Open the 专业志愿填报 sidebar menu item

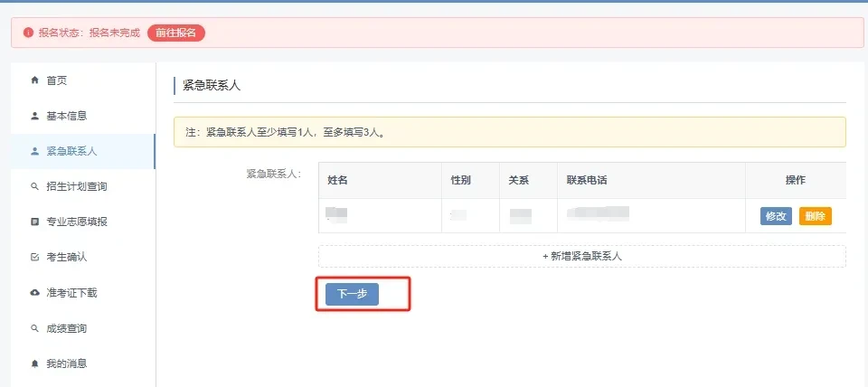click(x=77, y=222)
